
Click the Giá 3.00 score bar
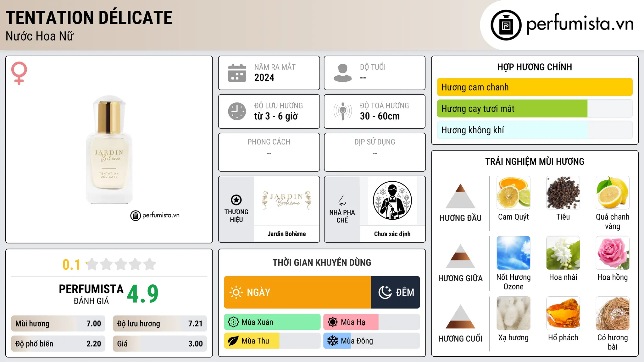coord(160,343)
